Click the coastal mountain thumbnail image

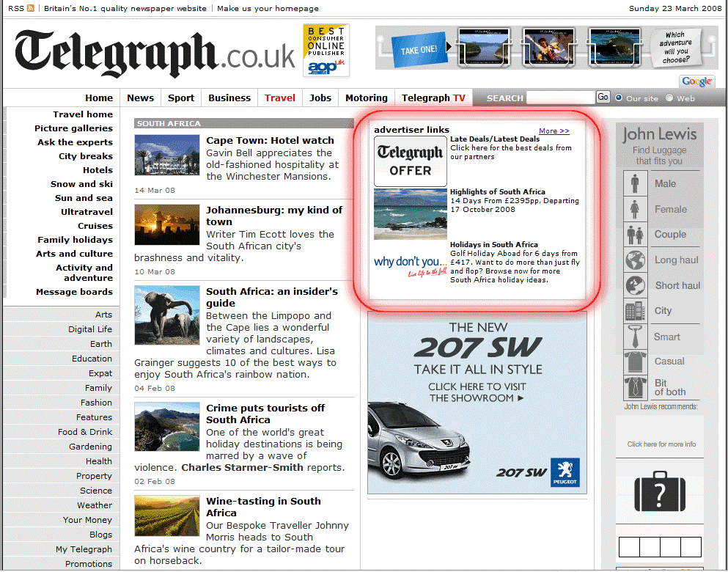click(x=167, y=427)
